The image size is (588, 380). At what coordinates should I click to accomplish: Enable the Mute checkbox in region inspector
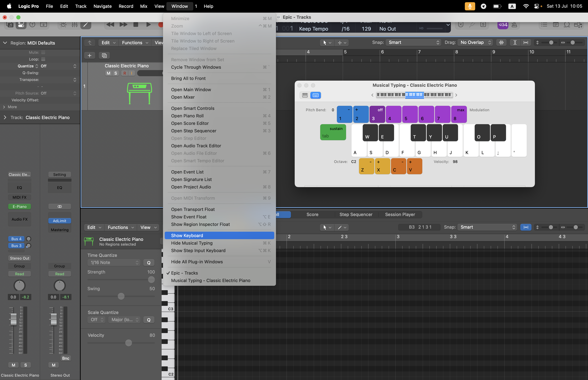43,52
